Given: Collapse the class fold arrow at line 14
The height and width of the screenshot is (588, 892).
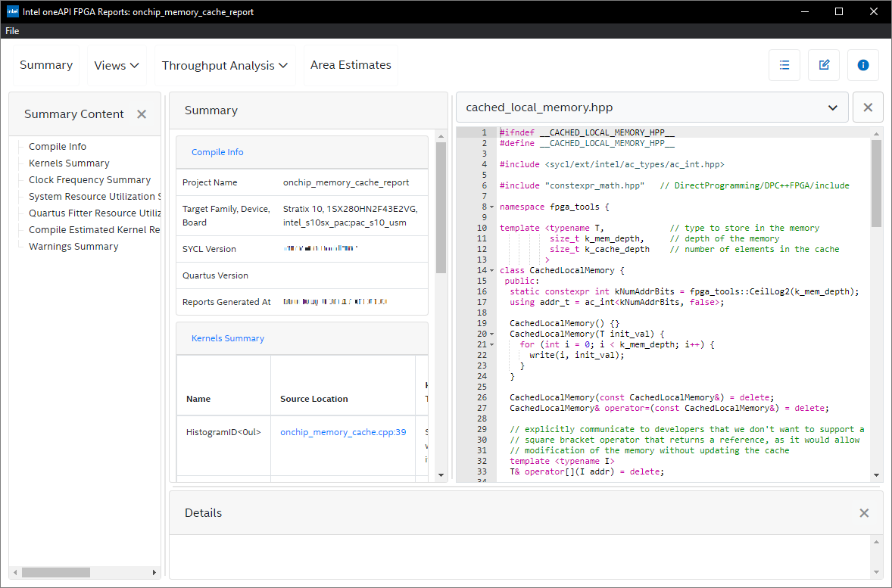Looking at the screenshot, I should point(492,270).
